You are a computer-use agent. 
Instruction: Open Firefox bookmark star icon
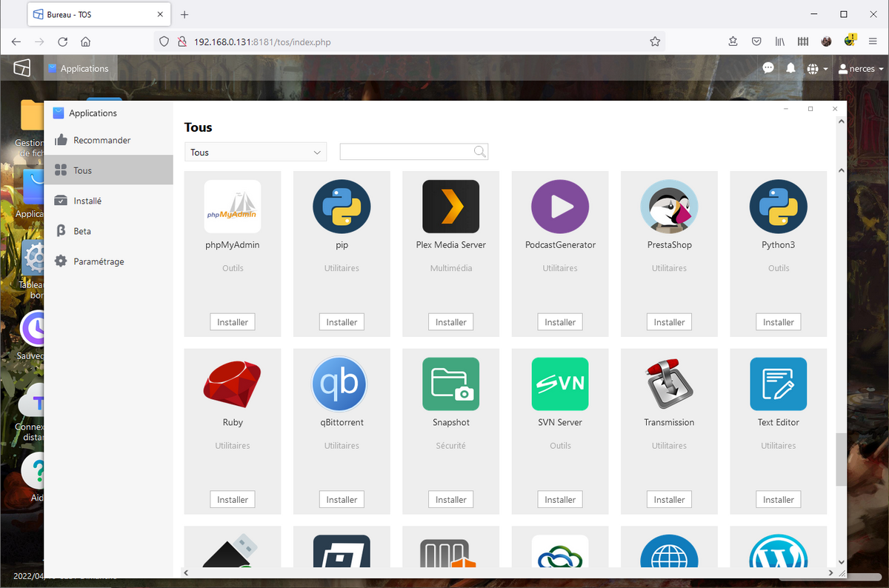[x=655, y=41]
